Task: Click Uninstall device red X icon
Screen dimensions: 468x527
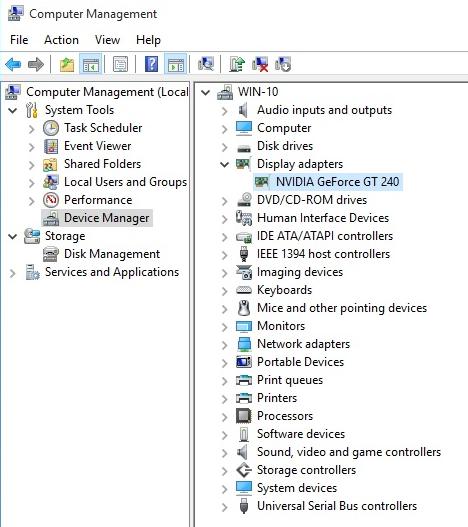Action: (x=260, y=64)
